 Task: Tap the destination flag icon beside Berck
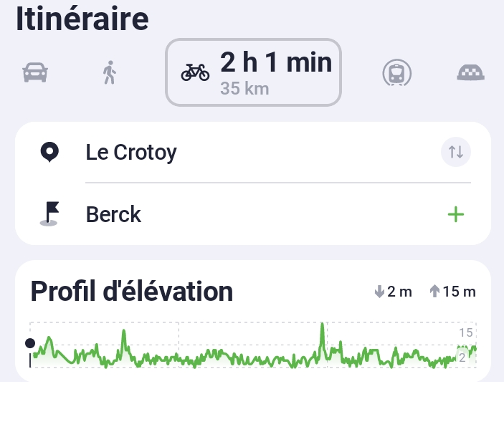point(49,213)
